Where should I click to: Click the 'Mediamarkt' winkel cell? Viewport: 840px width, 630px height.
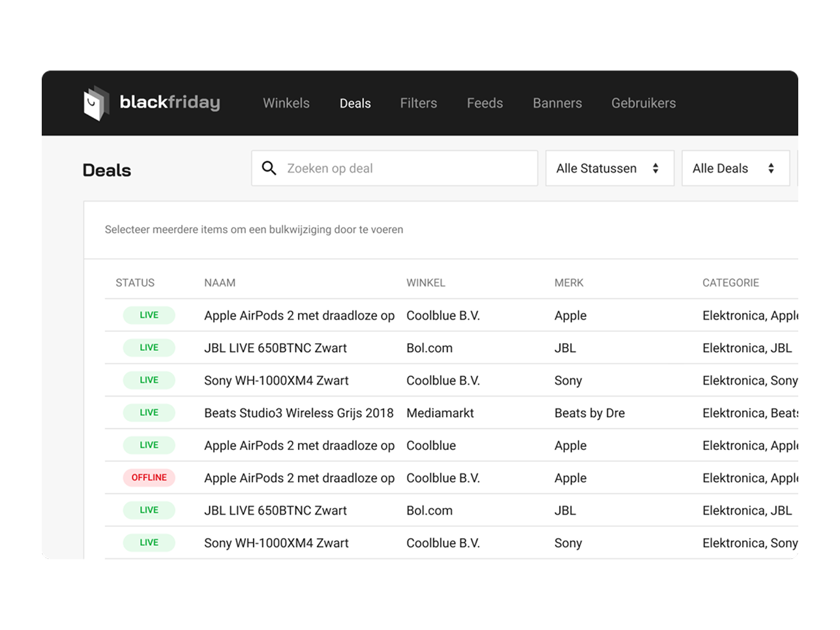[440, 413]
